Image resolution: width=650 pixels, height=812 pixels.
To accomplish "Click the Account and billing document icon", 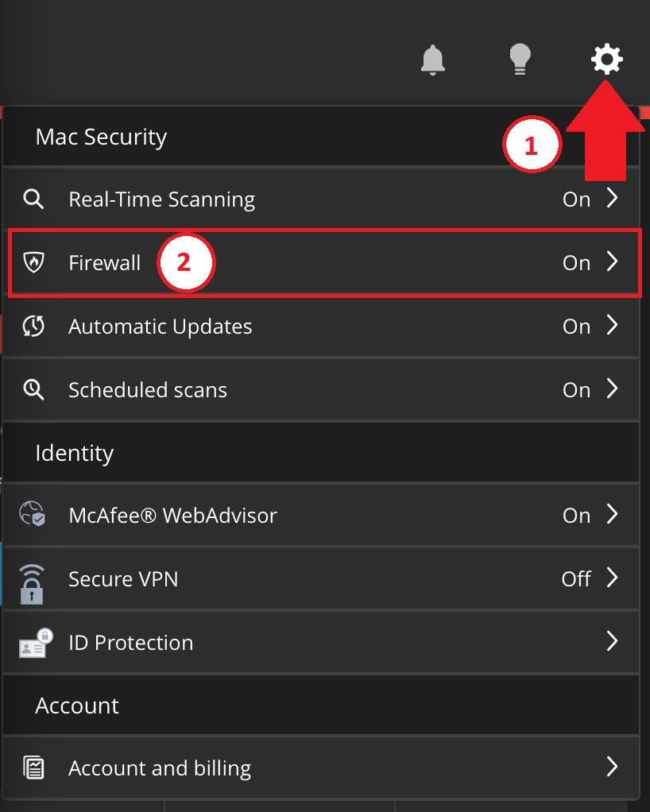I will pos(33,768).
